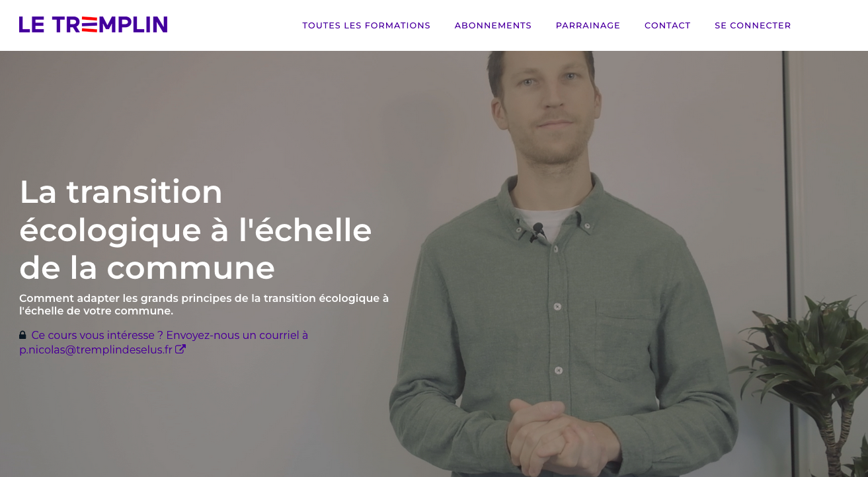Screen dimensions: 868x477
Task: Click the p.nicolas@tremplindeselus.fr email address
Action: click(x=96, y=349)
